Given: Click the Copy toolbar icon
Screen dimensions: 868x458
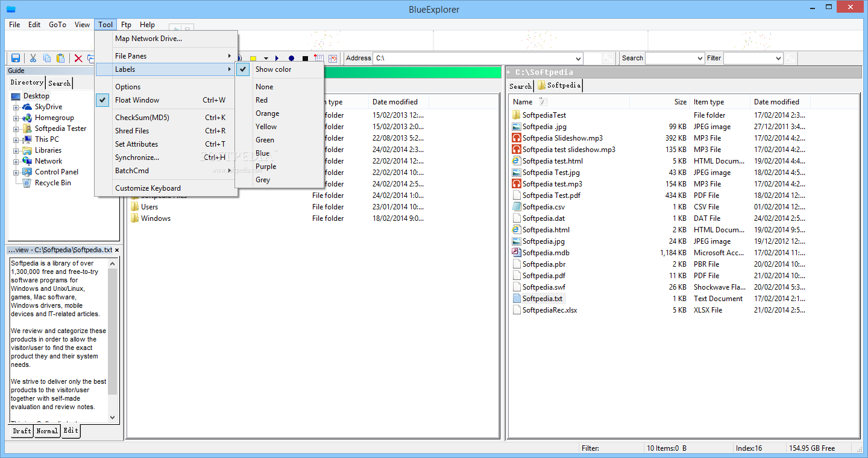Looking at the screenshot, I should (47, 58).
